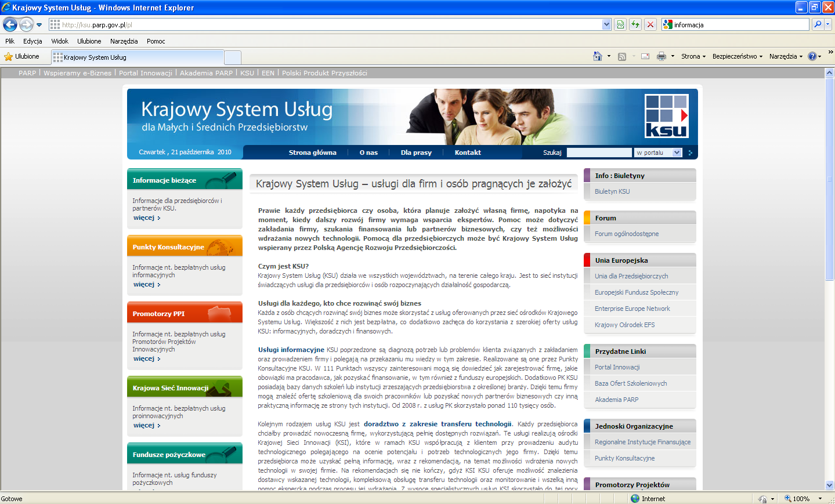Screen dimensions: 835x504
Task: Open the Dla prasy page
Action: [x=416, y=153]
